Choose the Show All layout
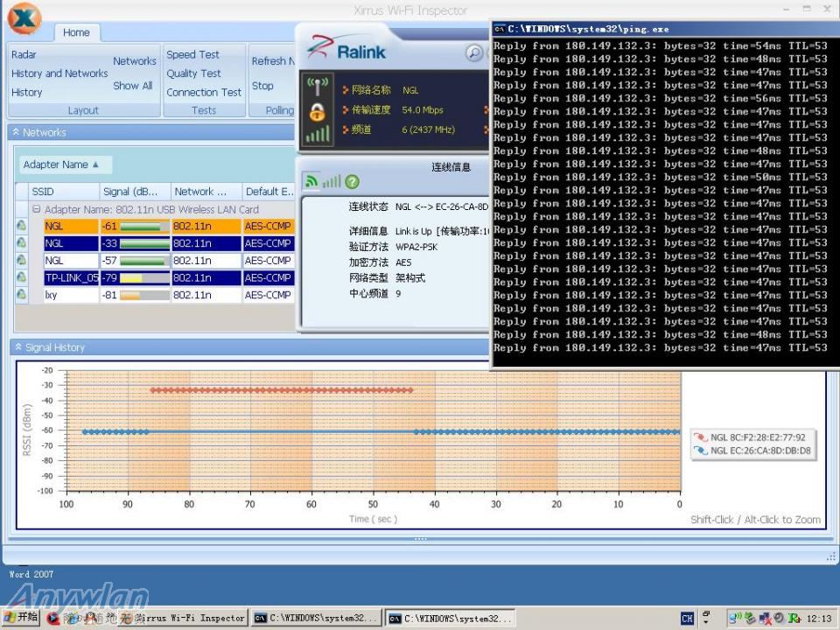Viewport: 840px width, 630px height. 133,86
